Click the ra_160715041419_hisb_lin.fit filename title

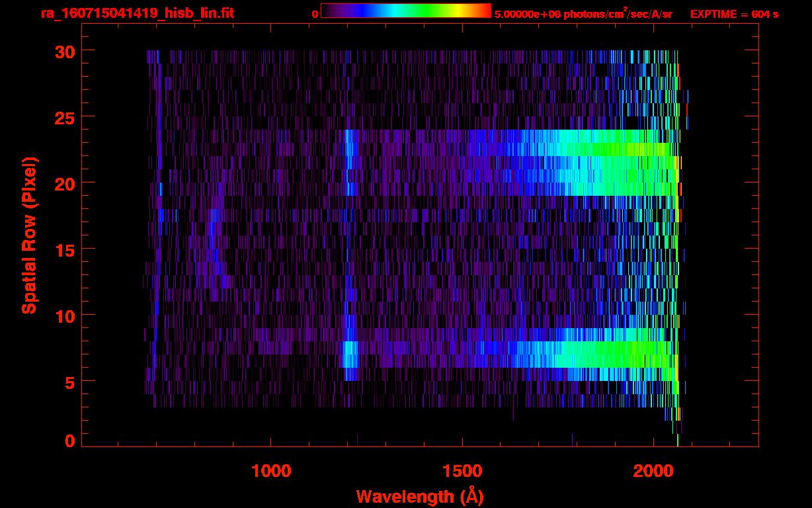(137, 13)
